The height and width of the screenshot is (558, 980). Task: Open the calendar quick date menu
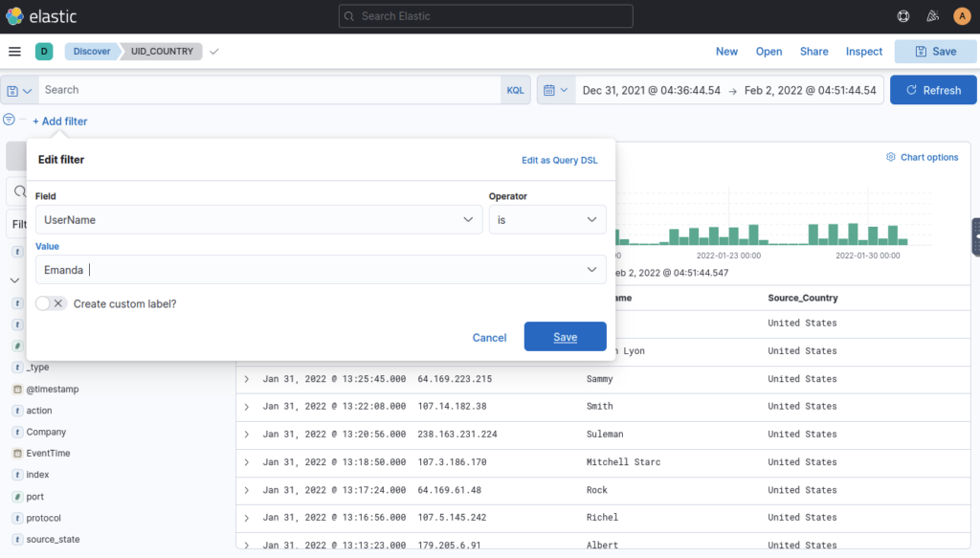coord(556,90)
